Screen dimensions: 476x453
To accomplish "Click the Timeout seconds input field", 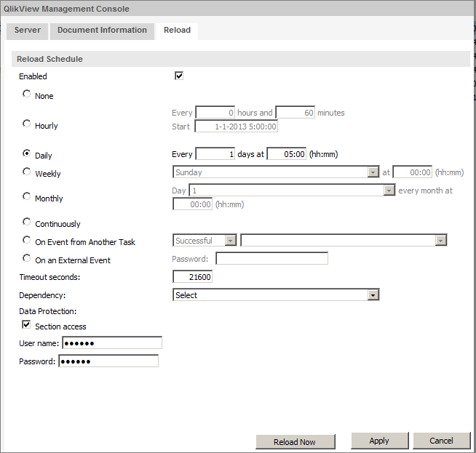I will [x=193, y=277].
